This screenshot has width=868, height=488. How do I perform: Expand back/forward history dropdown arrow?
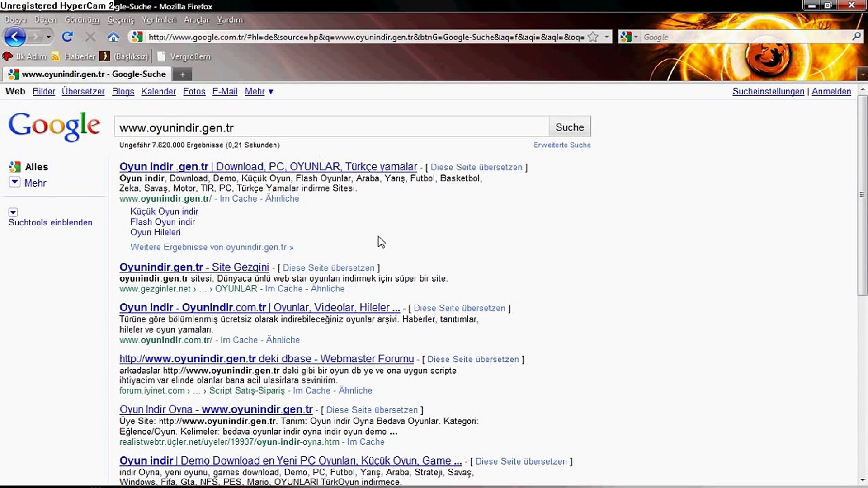point(48,37)
